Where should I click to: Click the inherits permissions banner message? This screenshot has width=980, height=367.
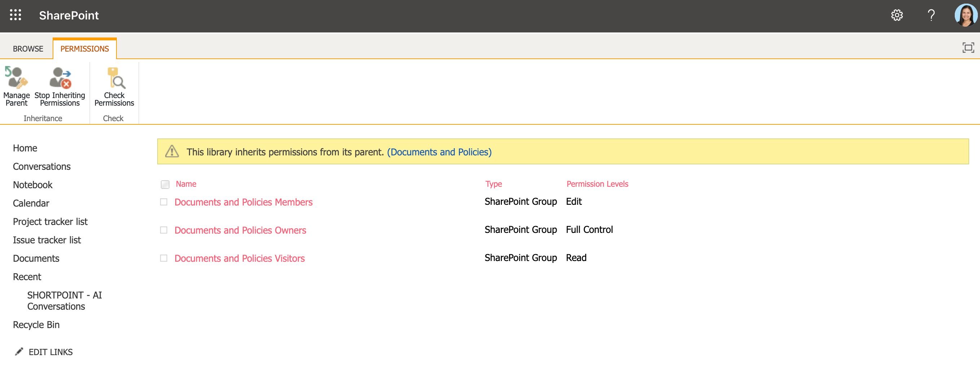pyautogui.click(x=285, y=152)
